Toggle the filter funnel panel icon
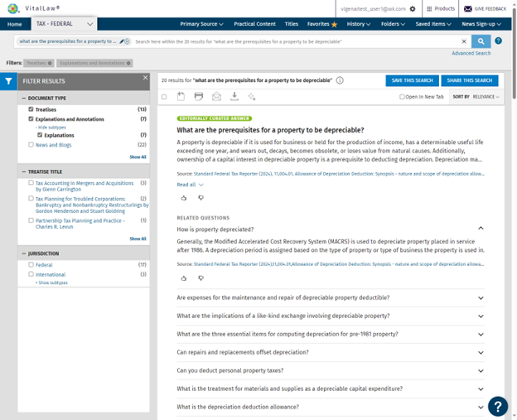 click(8, 81)
